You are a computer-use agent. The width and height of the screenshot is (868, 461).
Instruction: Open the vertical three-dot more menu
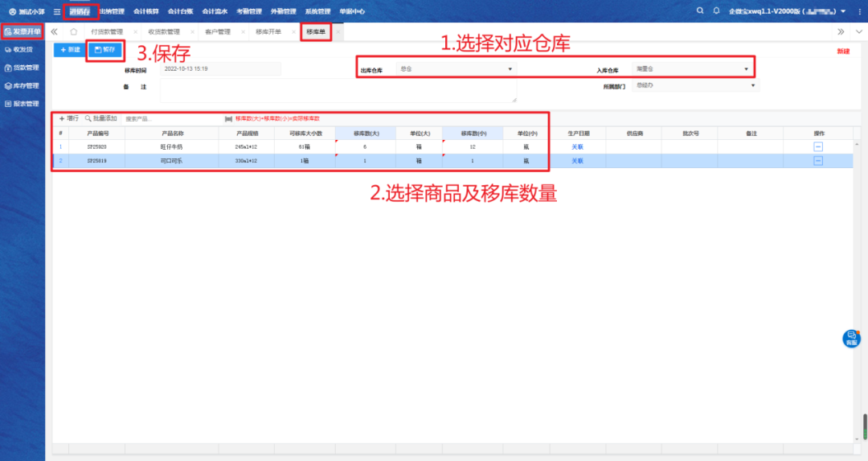coord(861,11)
